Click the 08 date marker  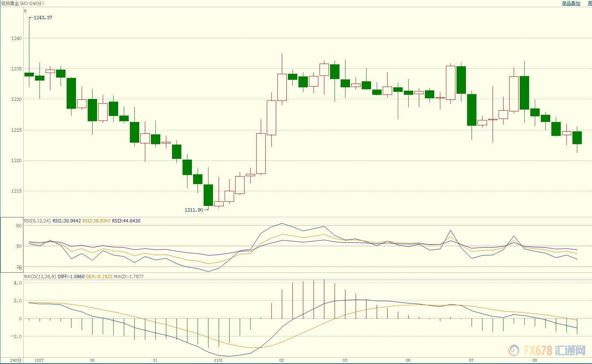534,360
